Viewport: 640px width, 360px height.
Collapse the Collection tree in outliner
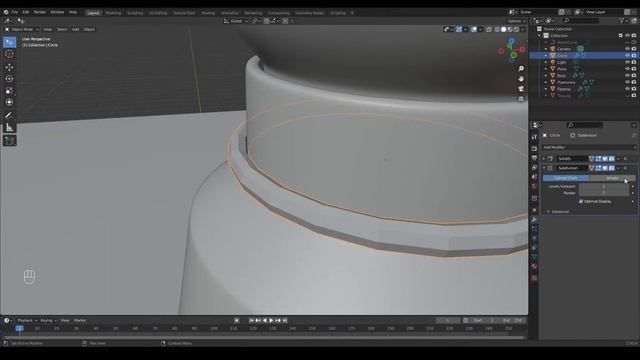coord(540,36)
